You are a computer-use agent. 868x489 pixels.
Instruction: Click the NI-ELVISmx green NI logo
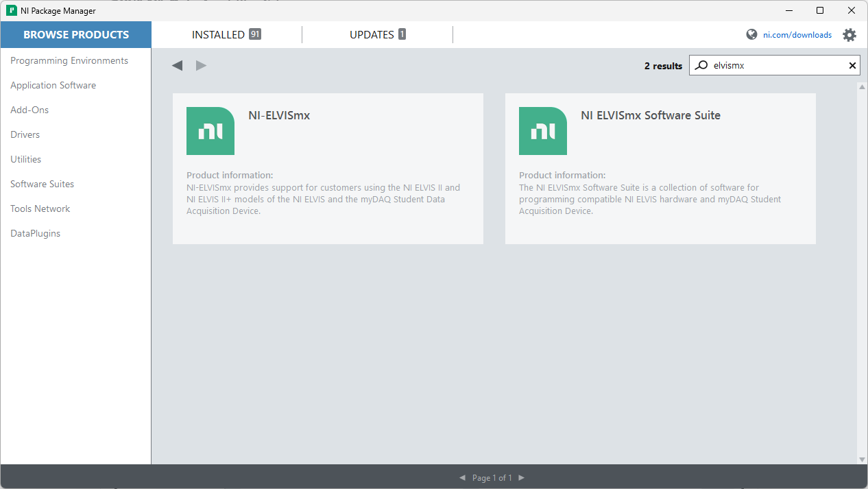point(210,131)
